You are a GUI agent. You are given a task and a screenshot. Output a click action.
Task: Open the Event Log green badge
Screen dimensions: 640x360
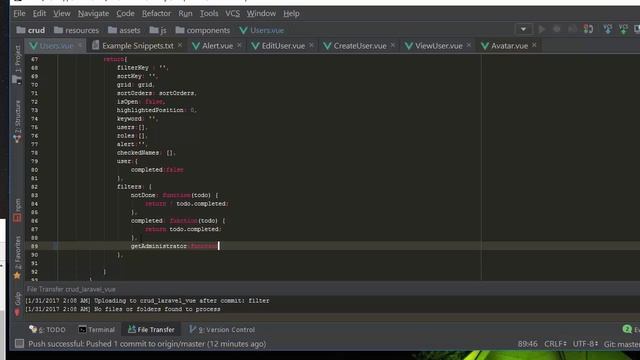coord(627,329)
